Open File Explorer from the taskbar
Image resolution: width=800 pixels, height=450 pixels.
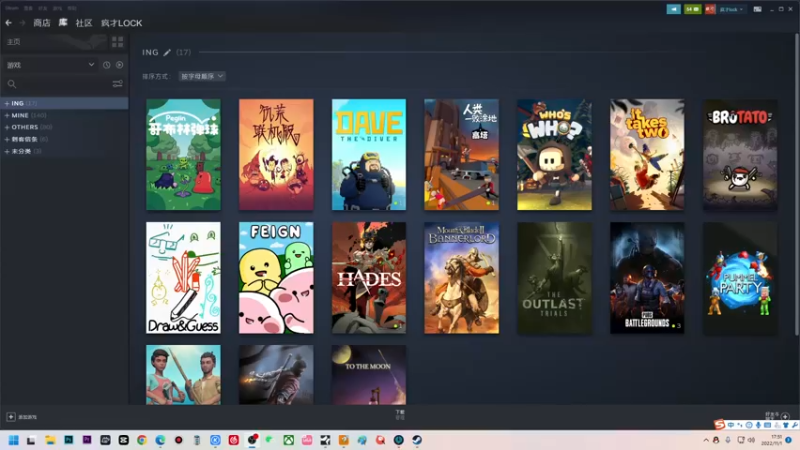(x=50, y=440)
